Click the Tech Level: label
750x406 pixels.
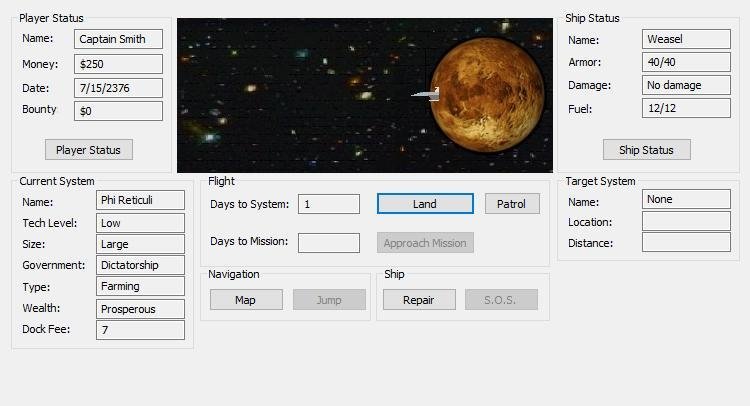[50, 223]
